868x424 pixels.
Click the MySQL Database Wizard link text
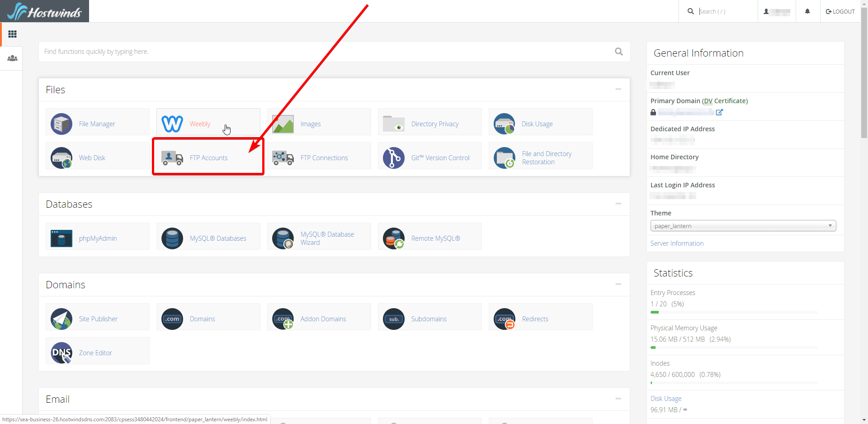pos(327,238)
